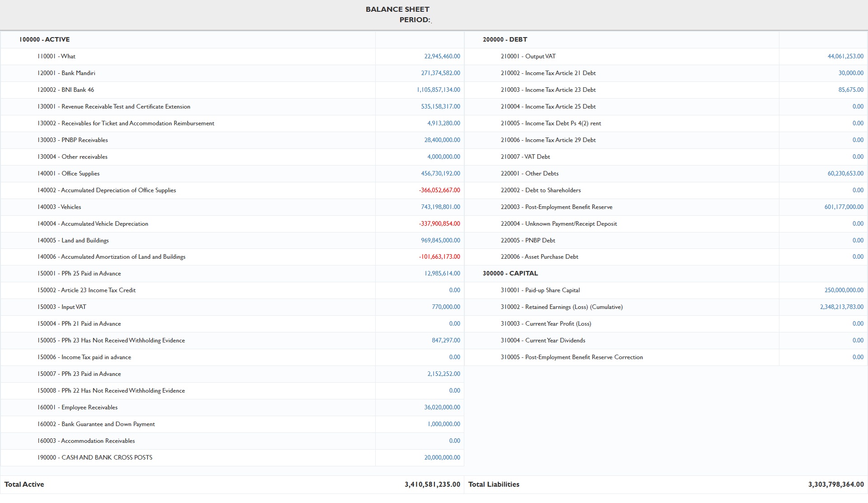Click the negative amount -366,052,667.00
The height and width of the screenshot is (503, 868).
click(439, 190)
